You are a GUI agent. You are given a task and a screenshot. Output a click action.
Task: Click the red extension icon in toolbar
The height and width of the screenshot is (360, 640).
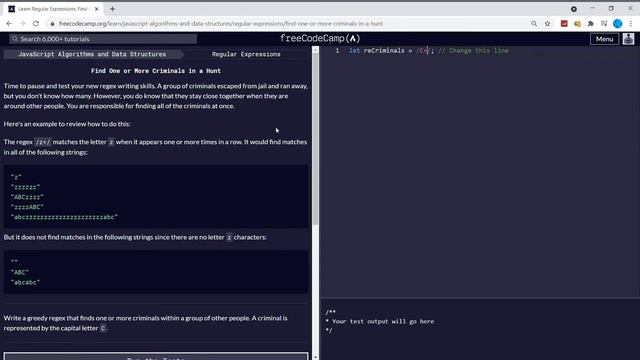click(564, 24)
